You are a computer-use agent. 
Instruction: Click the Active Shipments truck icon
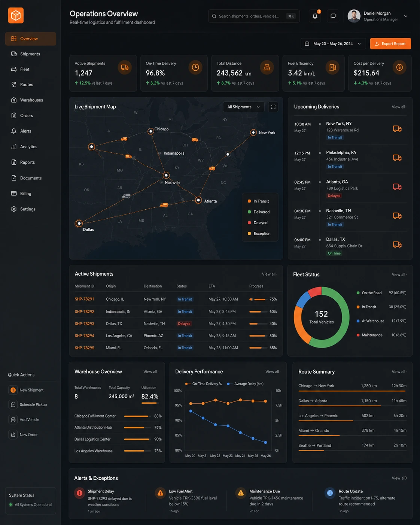[x=125, y=67]
